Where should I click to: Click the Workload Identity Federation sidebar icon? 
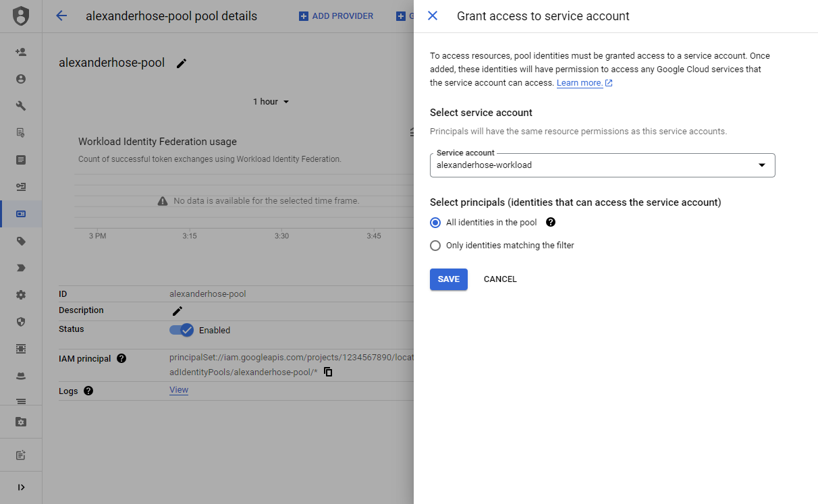pos(20,213)
